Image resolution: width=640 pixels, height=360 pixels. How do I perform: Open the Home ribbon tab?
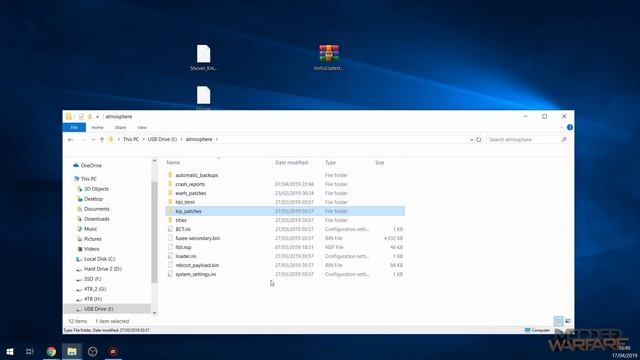coord(97,128)
